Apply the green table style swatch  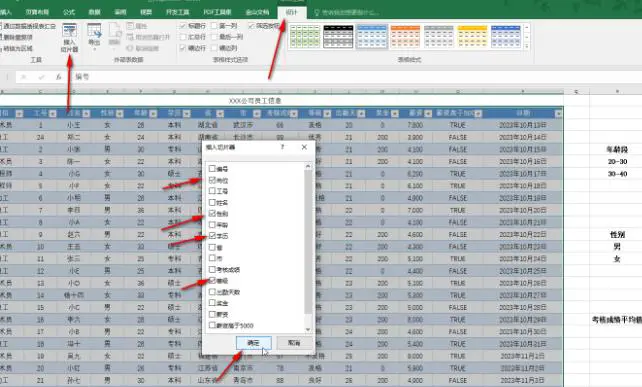(305, 36)
